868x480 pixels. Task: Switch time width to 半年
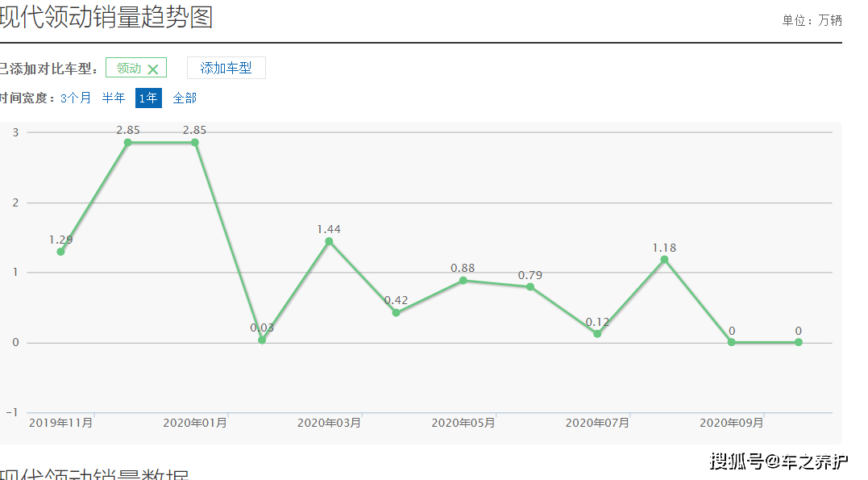(x=114, y=98)
